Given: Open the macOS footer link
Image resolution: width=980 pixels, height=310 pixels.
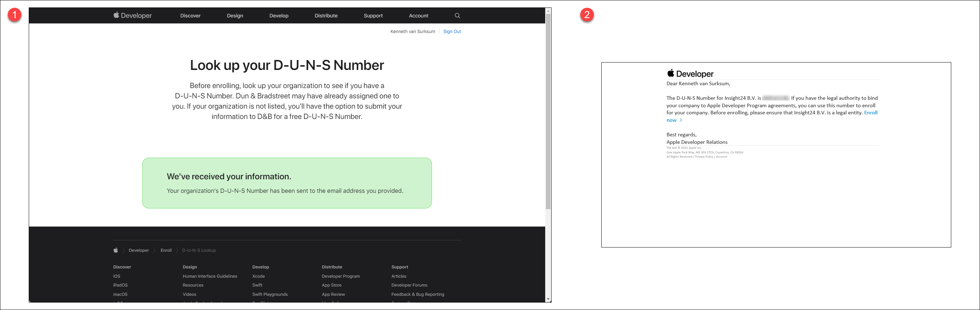Looking at the screenshot, I should pyautogui.click(x=120, y=294).
